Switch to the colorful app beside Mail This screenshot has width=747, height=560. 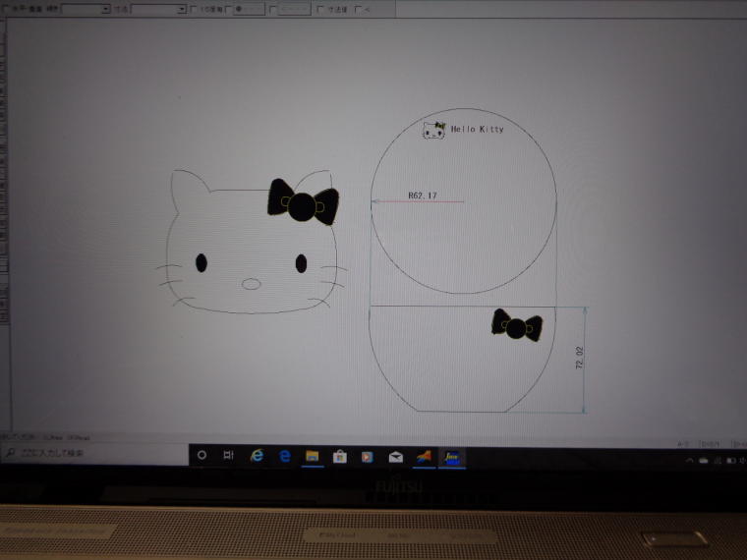pos(424,457)
